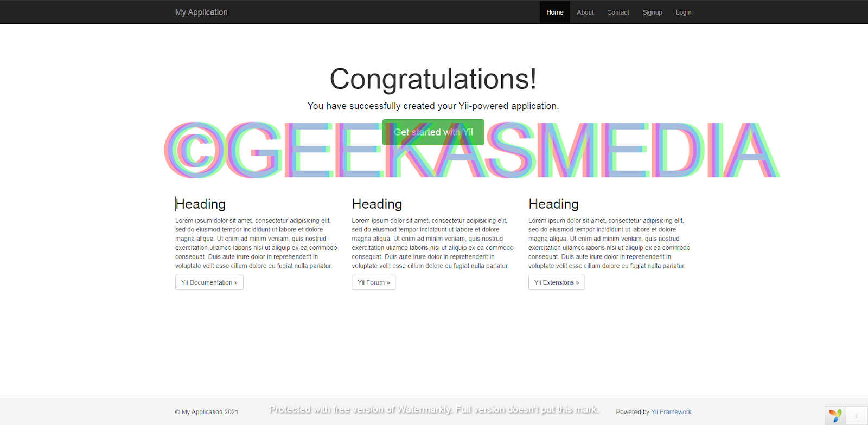Click the Get started with Yii button
868x425 pixels.
433,132
